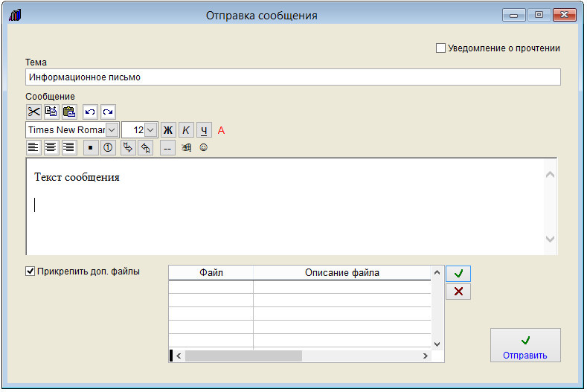The height and width of the screenshot is (392, 587).
Task: Click into the Тема subject field
Action: click(x=292, y=77)
